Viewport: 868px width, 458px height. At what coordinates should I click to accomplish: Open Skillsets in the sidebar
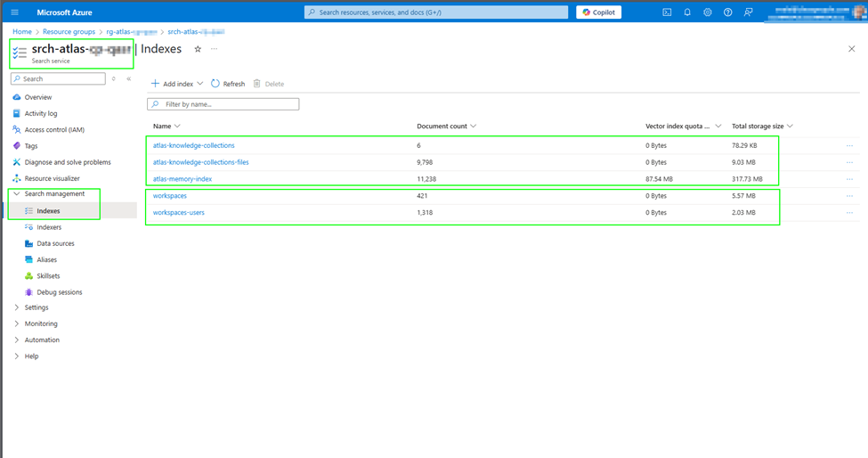(48, 276)
